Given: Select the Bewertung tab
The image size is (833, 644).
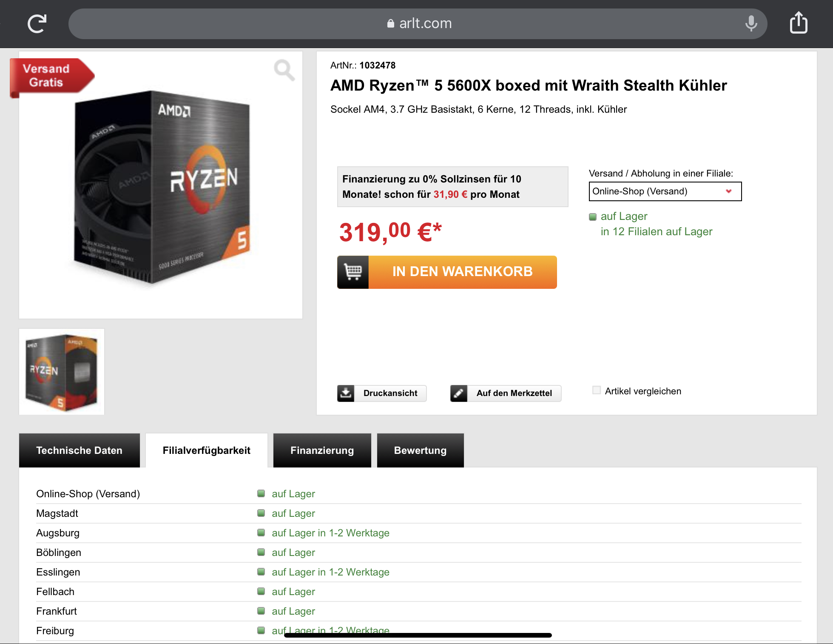Looking at the screenshot, I should [x=420, y=450].
